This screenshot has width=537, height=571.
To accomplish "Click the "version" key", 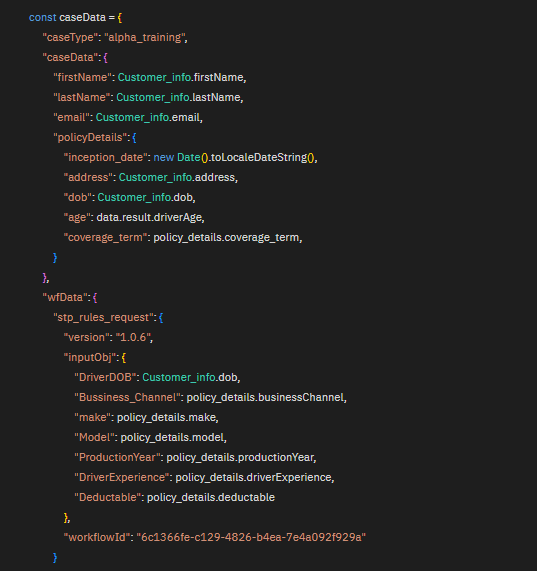I will click(x=87, y=338).
